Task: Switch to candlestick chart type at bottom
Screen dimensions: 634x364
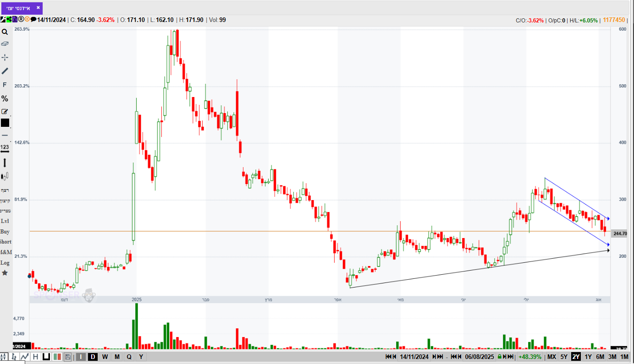Action: point(4,357)
